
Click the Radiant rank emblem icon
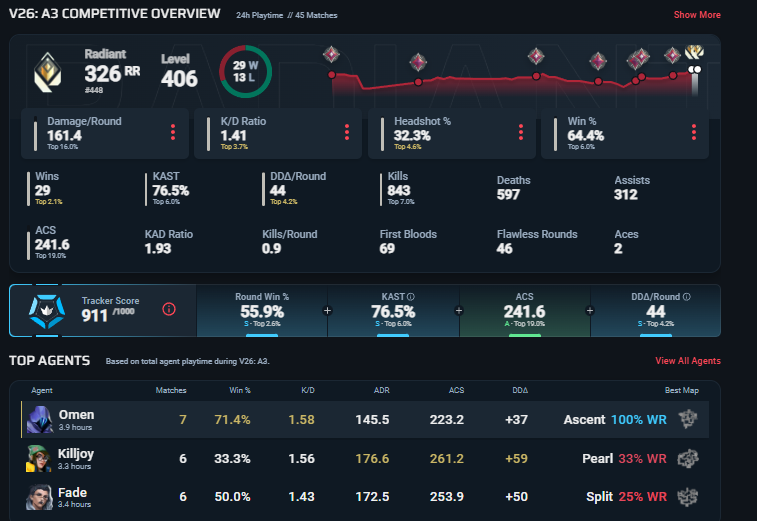click(48, 72)
